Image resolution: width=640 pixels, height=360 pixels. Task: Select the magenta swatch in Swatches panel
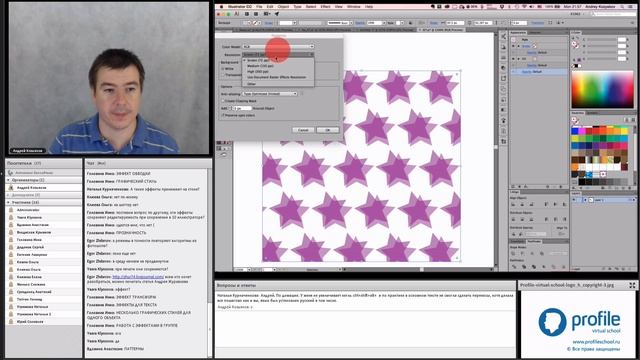[582, 131]
